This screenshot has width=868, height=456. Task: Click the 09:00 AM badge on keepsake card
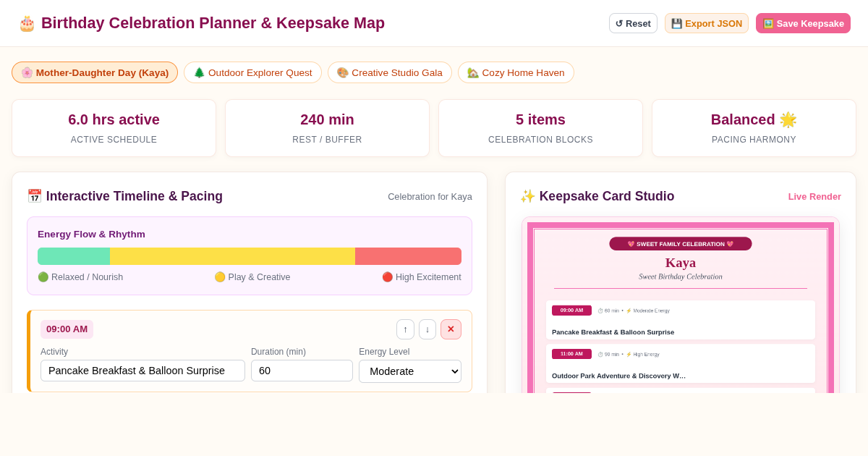pos(571,311)
